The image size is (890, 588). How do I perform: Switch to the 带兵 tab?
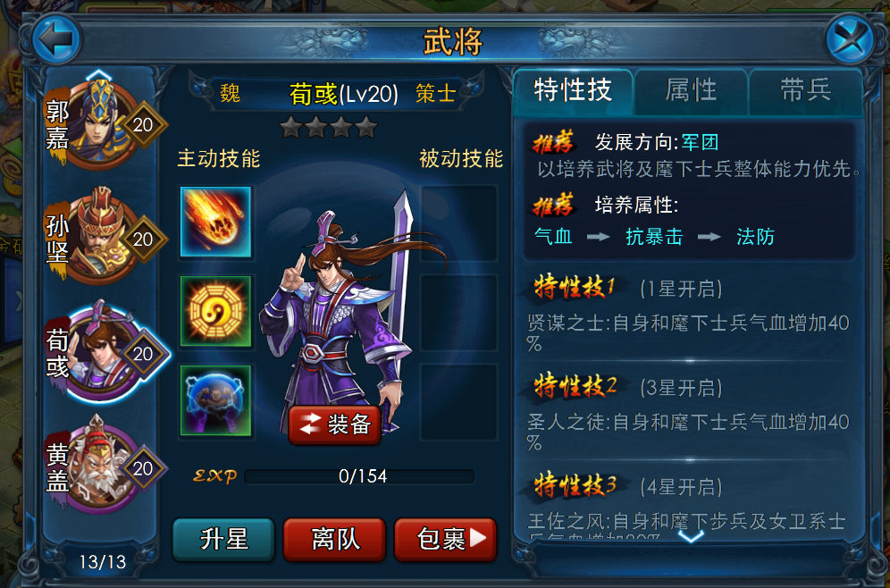(805, 91)
